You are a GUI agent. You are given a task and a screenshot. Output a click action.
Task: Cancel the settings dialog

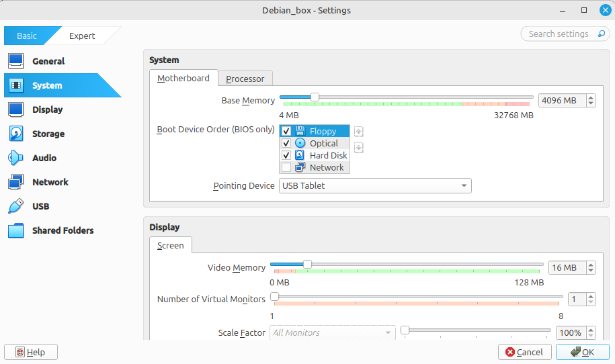(x=525, y=352)
